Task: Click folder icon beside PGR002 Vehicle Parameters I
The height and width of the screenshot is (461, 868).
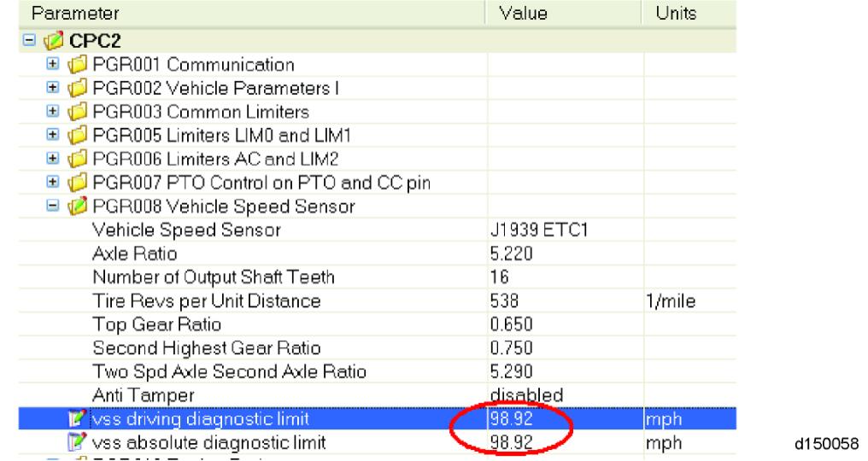Action: coord(78,87)
